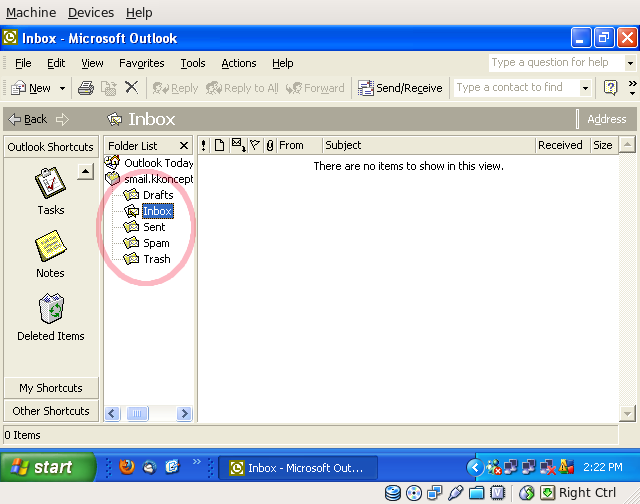Image resolution: width=640 pixels, height=504 pixels.
Task: Click the Forward button
Action: coord(315,88)
